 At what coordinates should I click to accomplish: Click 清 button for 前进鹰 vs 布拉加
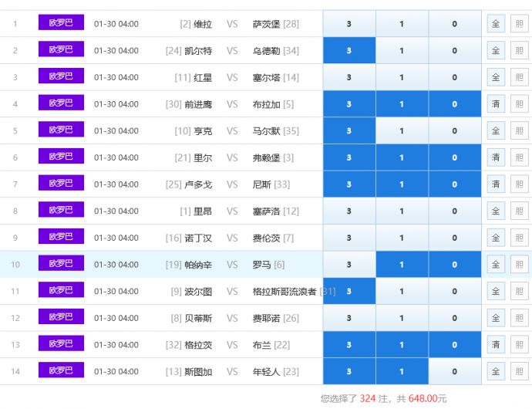tap(496, 104)
